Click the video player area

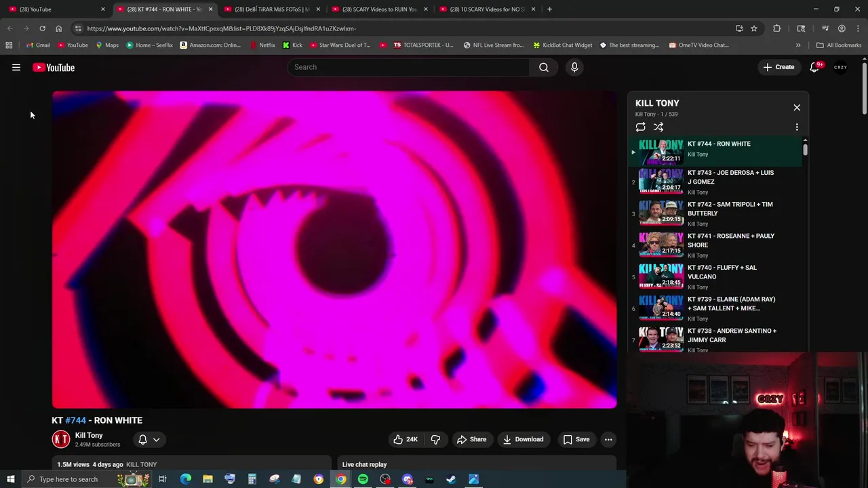(334, 249)
